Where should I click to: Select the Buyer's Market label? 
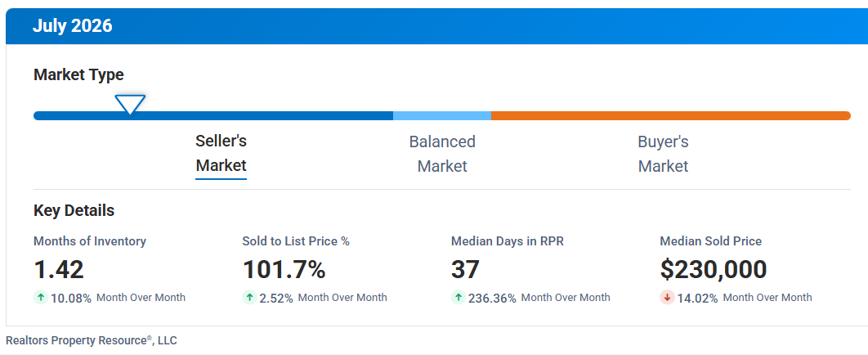coord(663,154)
